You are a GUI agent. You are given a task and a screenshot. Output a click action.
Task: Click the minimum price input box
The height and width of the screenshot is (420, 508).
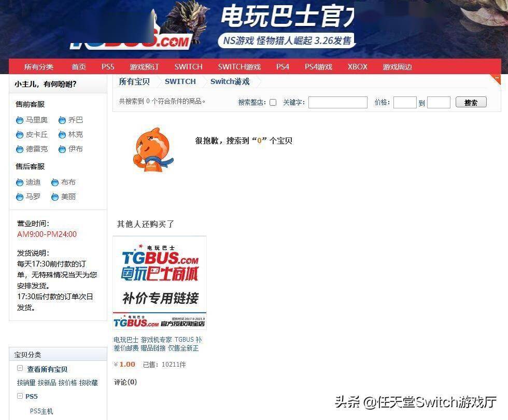coord(404,103)
